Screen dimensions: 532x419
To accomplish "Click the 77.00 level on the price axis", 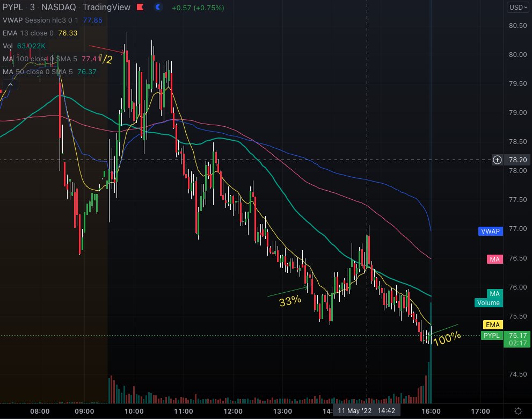I will pyautogui.click(x=518, y=228).
